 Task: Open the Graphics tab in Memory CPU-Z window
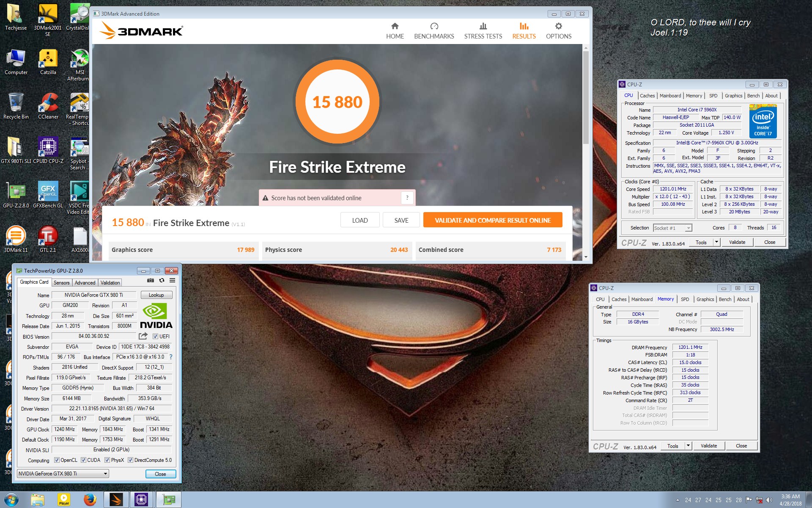705,299
